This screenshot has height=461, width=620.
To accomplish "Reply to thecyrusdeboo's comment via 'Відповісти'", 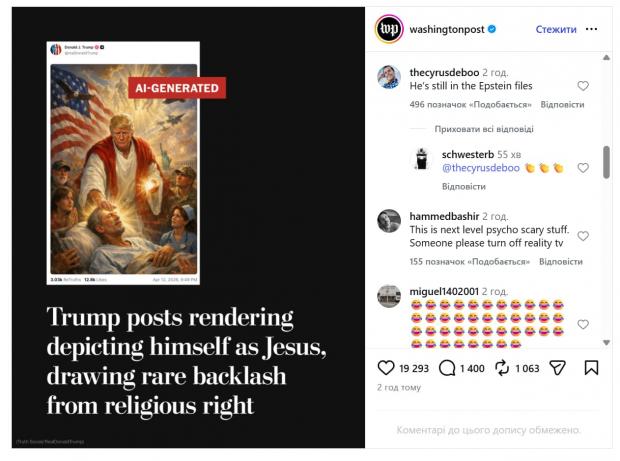I will click(x=562, y=104).
